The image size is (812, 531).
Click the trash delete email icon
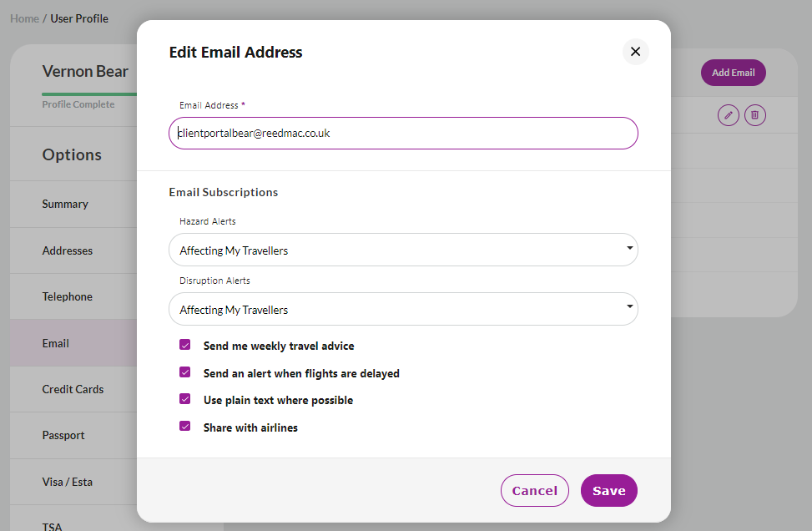(755, 115)
